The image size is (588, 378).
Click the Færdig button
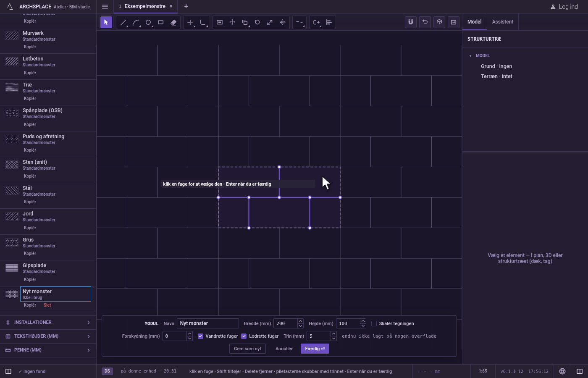(315, 349)
